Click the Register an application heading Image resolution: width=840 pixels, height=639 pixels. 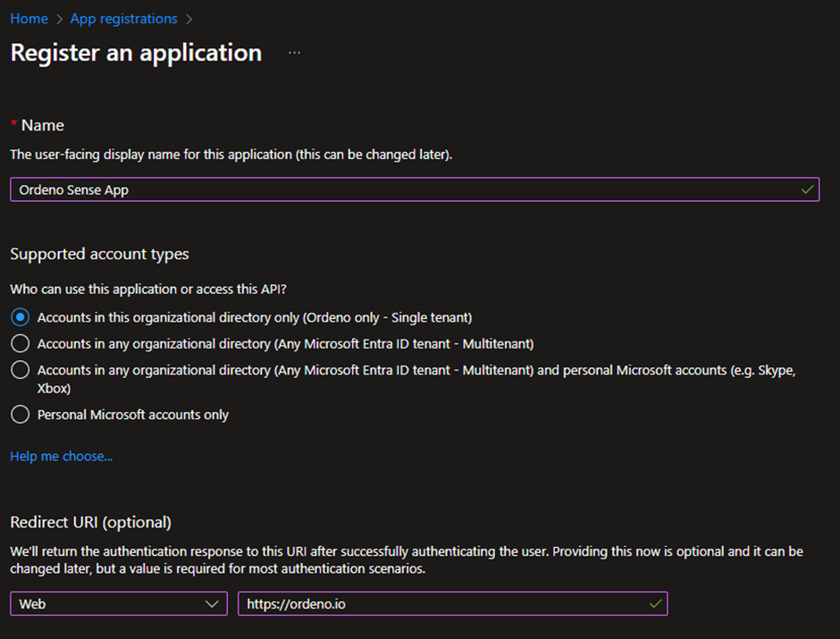136,53
